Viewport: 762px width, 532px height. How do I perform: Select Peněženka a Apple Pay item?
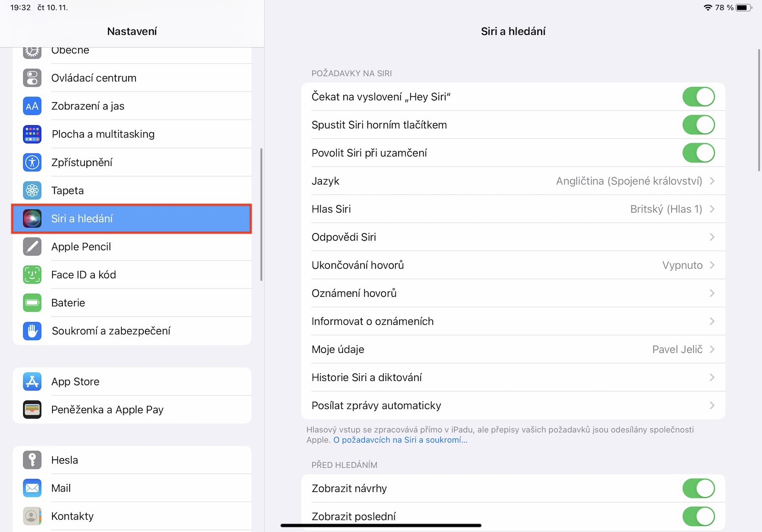click(x=107, y=410)
